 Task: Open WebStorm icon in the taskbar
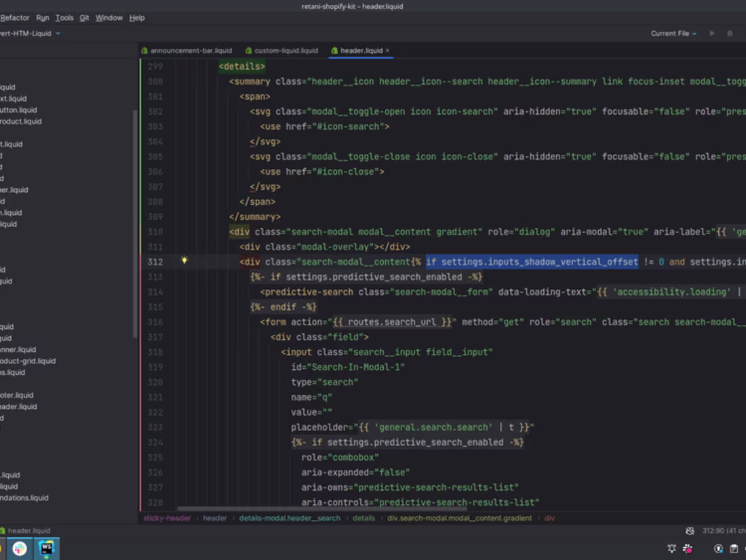(46, 549)
